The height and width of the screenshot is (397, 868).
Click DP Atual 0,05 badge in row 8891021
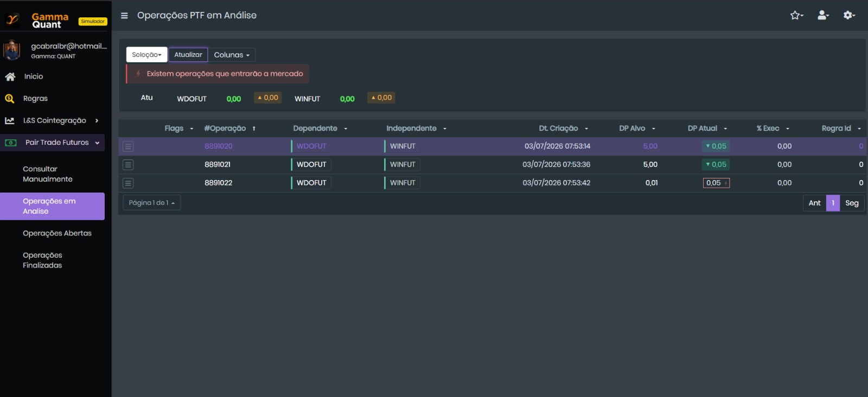(716, 165)
